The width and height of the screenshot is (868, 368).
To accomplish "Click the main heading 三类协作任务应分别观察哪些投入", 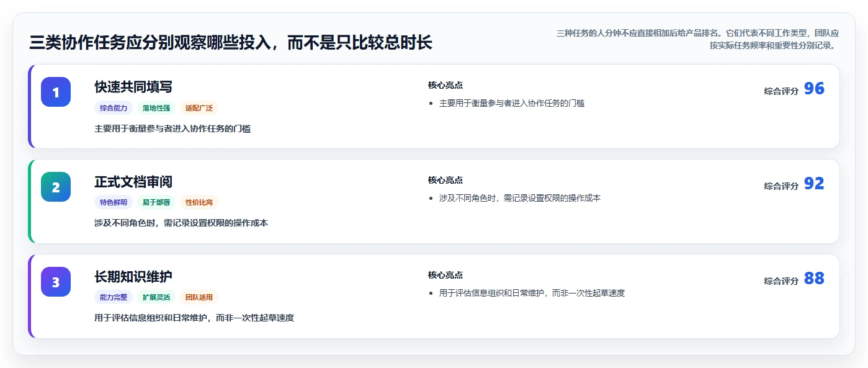I will tap(231, 43).
